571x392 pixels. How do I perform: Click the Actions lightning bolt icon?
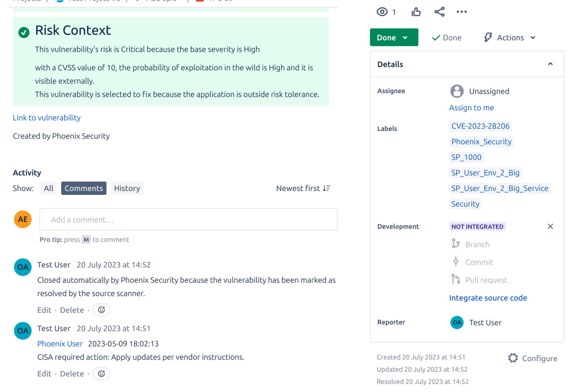pyautogui.click(x=488, y=37)
